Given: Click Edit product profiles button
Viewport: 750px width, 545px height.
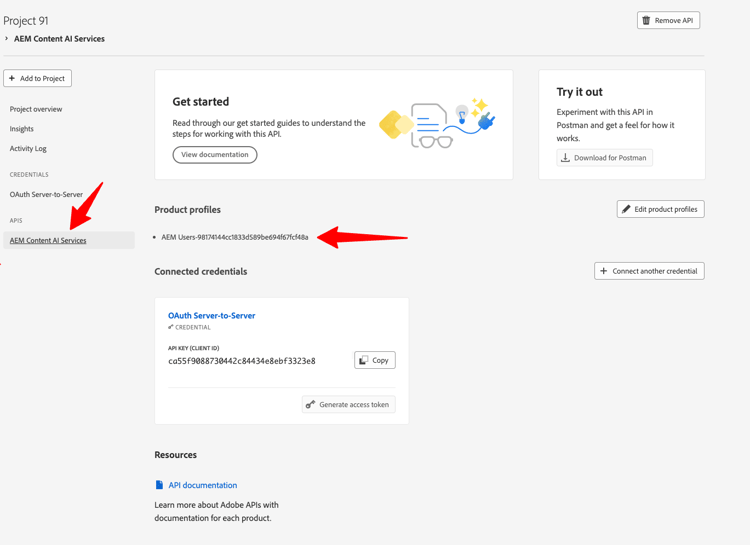Looking at the screenshot, I should (x=661, y=209).
